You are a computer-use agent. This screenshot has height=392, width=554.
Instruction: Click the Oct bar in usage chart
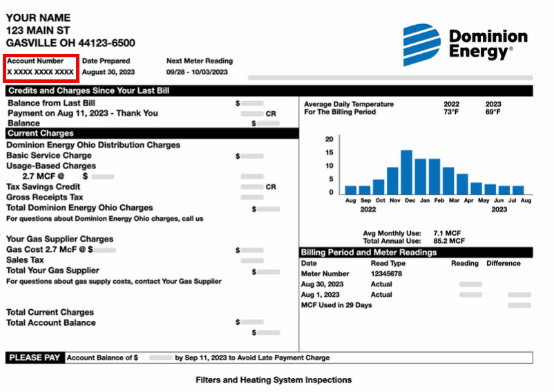(379, 186)
